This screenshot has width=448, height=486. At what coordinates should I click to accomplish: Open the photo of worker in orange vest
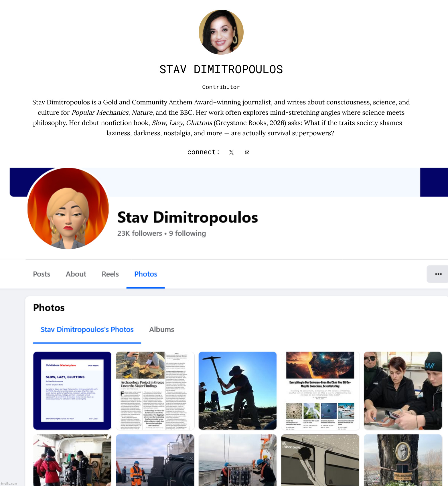tap(155, 460)
